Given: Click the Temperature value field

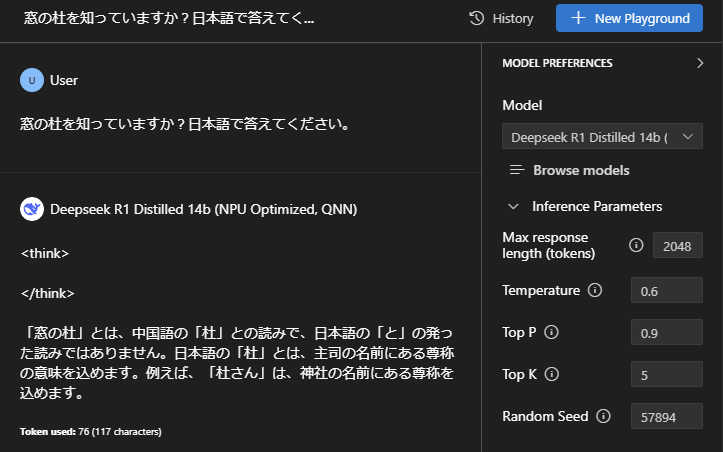Looking at the screenshot, I should (x=666, y=290).
